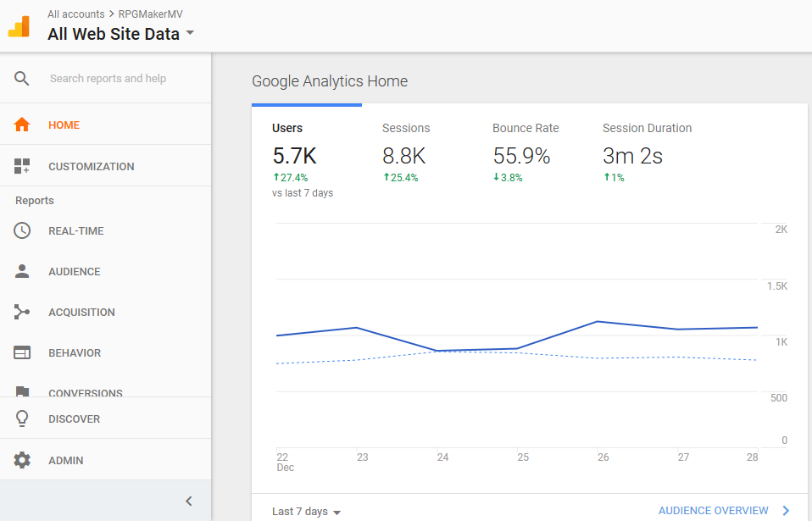
Task: Click the Audience person icon
Action: click(22, 272)
